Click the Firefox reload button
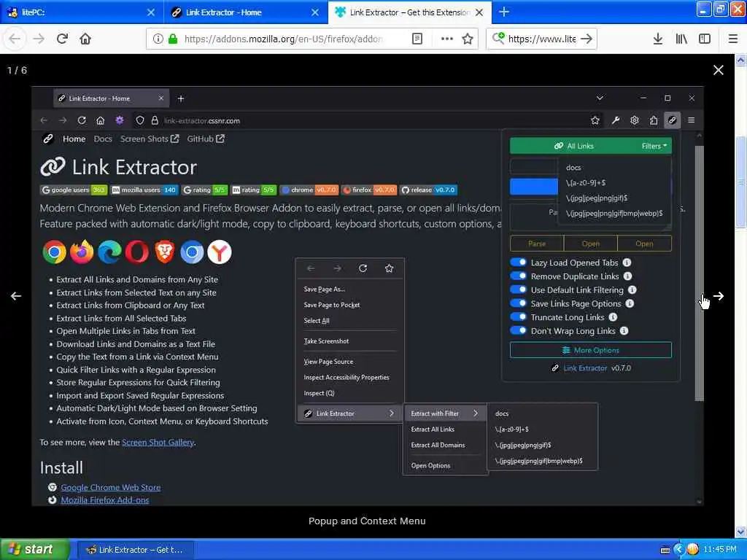The height and width of the screenshot is (560, 747). click(62, 39)
